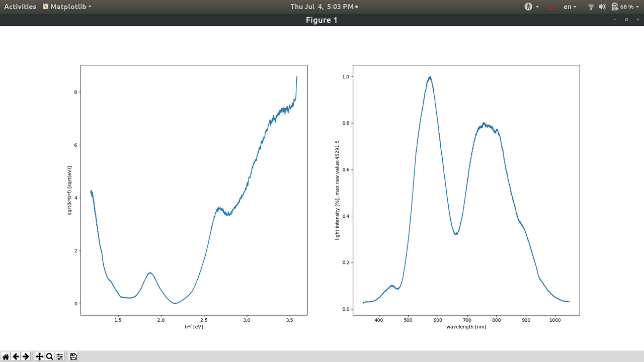This screenshot has width=644, height=362.
Task: Minimize the Figure 1 window
Action: pos(614,20)
